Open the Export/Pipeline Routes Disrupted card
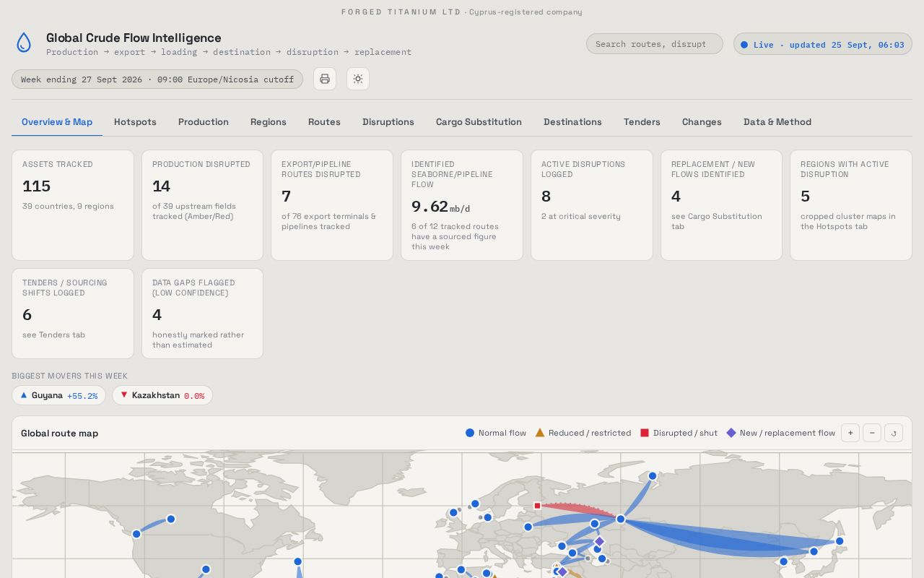 332,205
